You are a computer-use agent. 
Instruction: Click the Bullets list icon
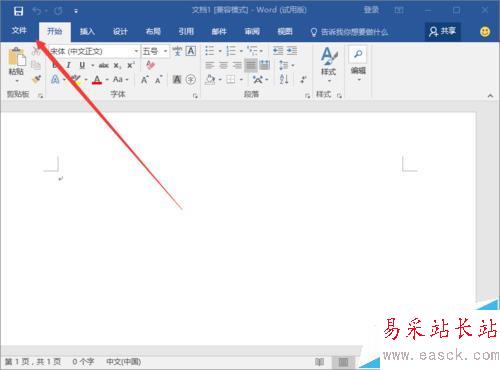[210, 51]
